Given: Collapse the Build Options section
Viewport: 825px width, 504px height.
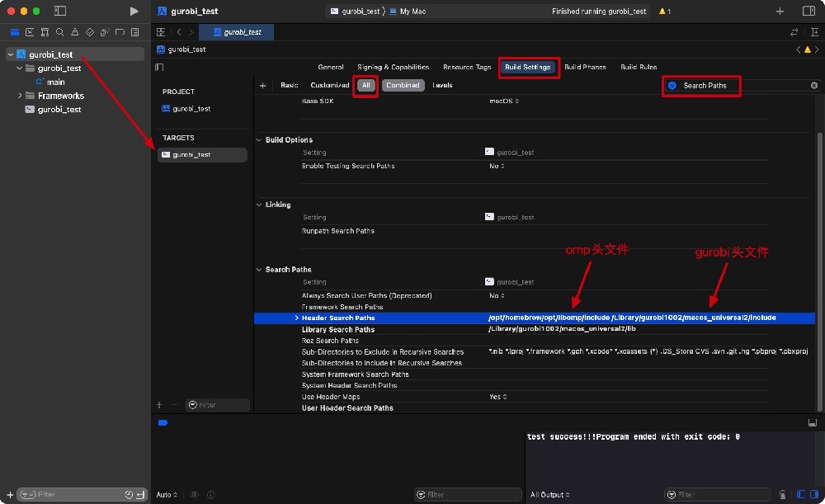Looking at the screenshot, I should pos(259,140).
